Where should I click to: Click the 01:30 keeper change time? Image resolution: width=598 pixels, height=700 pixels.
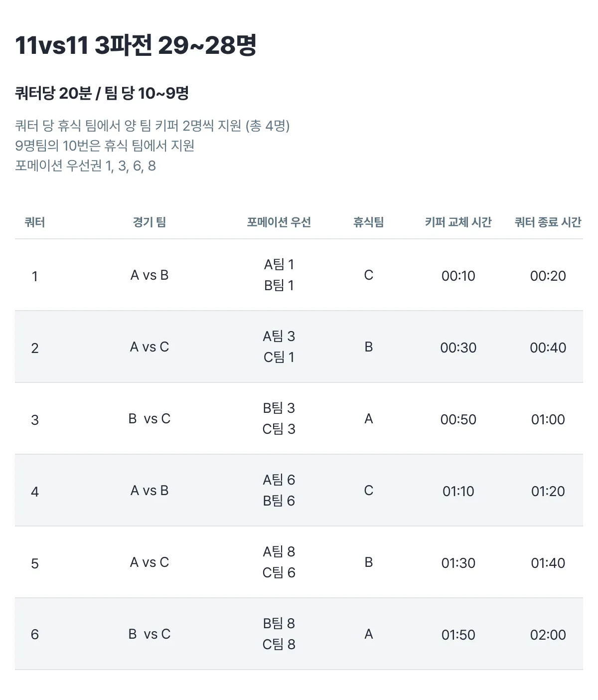click(x=458, y=563)
